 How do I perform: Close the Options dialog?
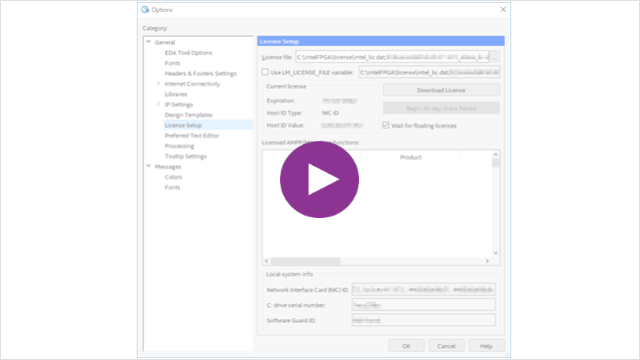503,9
